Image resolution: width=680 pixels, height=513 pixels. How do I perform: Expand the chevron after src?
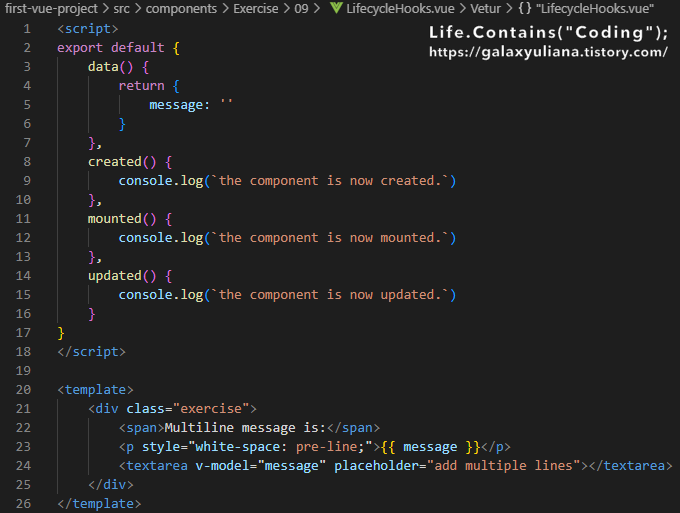138,9
